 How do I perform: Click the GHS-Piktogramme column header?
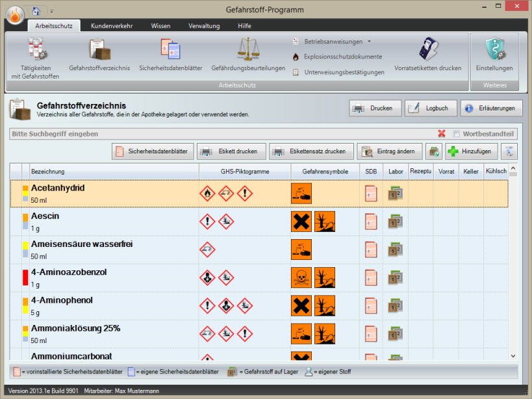(x=245, y=172)
